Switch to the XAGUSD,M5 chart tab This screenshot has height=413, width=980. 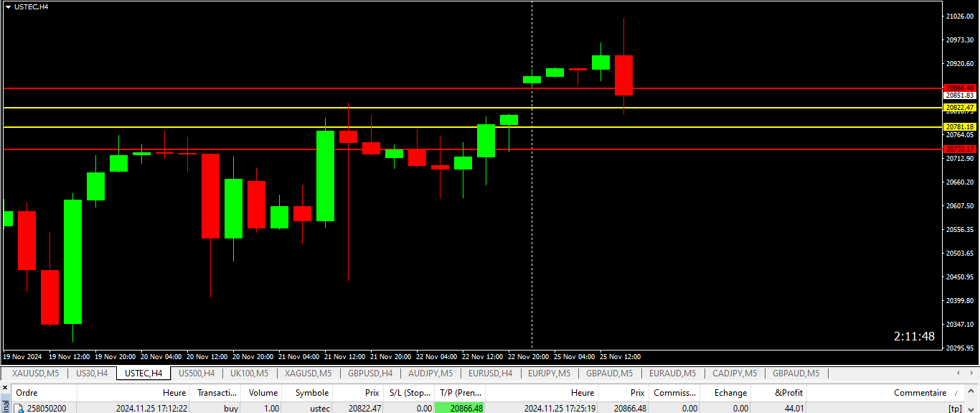[x=308, y=373]
